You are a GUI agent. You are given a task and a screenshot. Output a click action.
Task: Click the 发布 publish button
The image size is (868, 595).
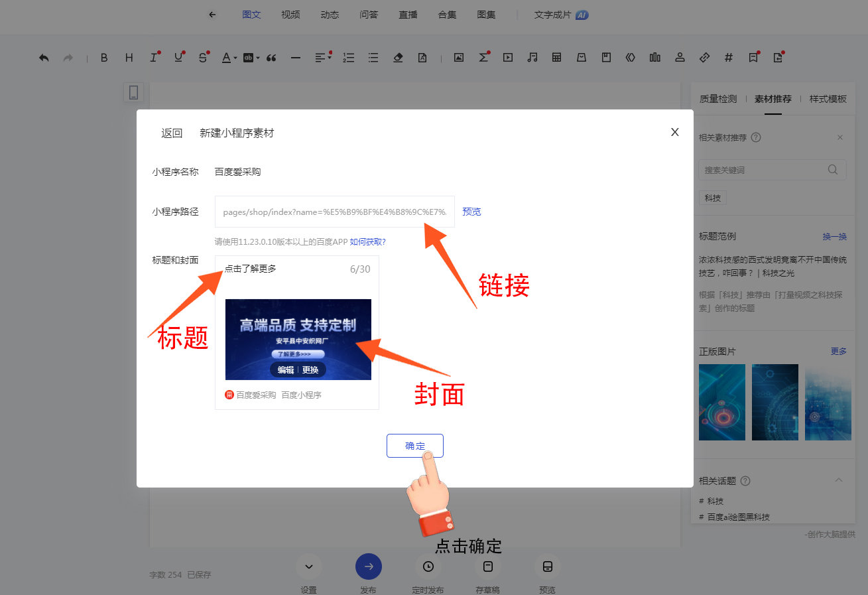point(369,566)
